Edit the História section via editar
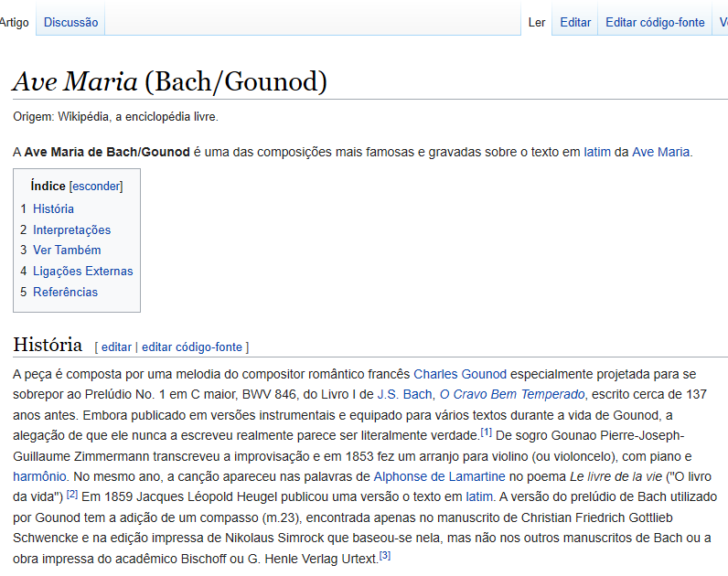Screen dimensions: 728x576 click(116, 347)
